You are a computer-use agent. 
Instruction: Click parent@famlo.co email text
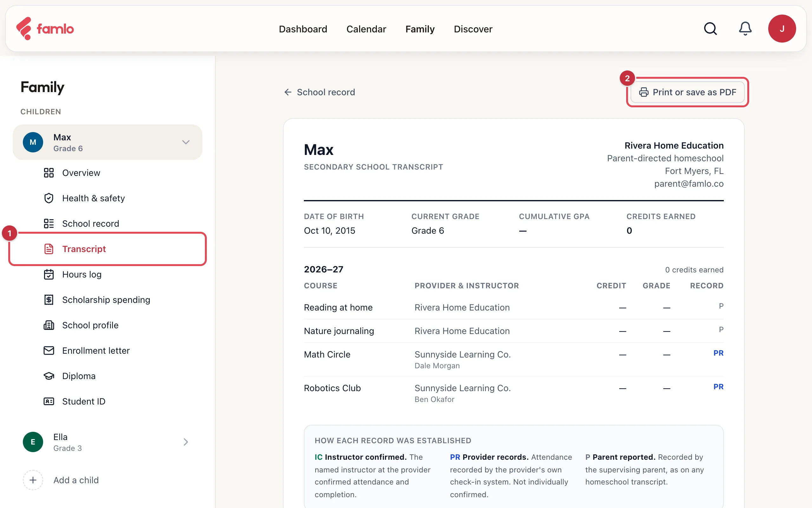(689, 184)
